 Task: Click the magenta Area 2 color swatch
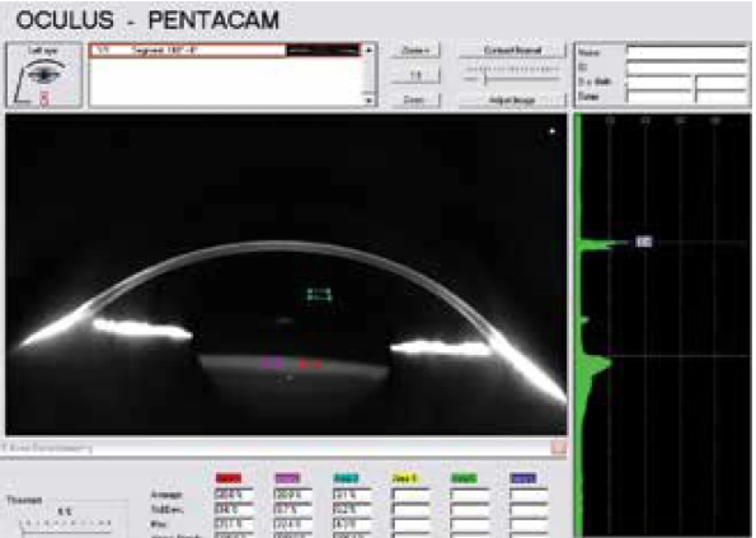coord(288,478)
